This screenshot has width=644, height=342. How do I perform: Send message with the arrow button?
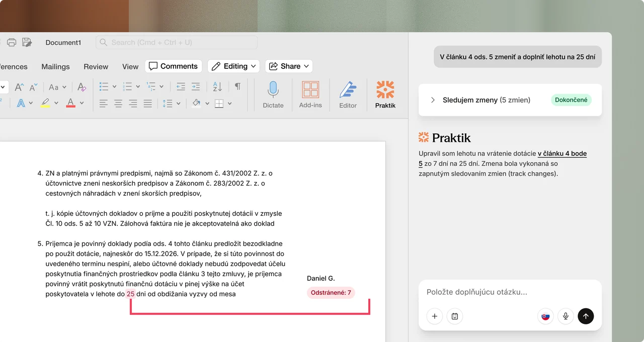point(586,316)
